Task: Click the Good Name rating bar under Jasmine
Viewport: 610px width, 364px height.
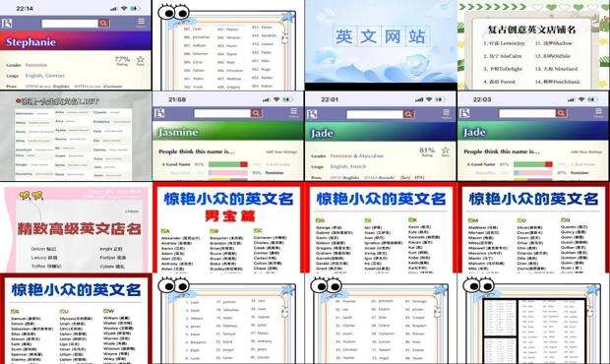Action: 228,164
